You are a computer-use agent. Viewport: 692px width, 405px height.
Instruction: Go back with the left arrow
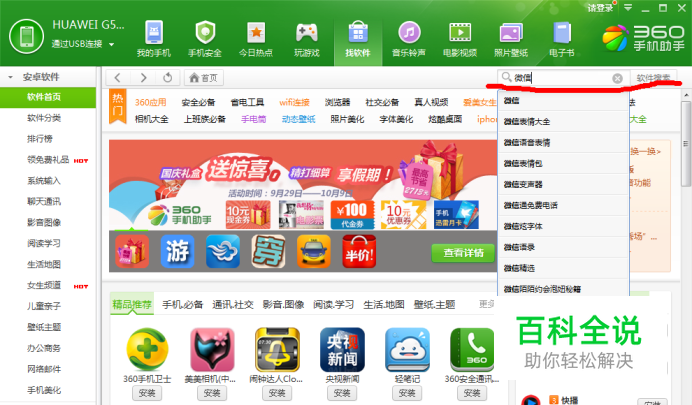[x=117, y=78]
